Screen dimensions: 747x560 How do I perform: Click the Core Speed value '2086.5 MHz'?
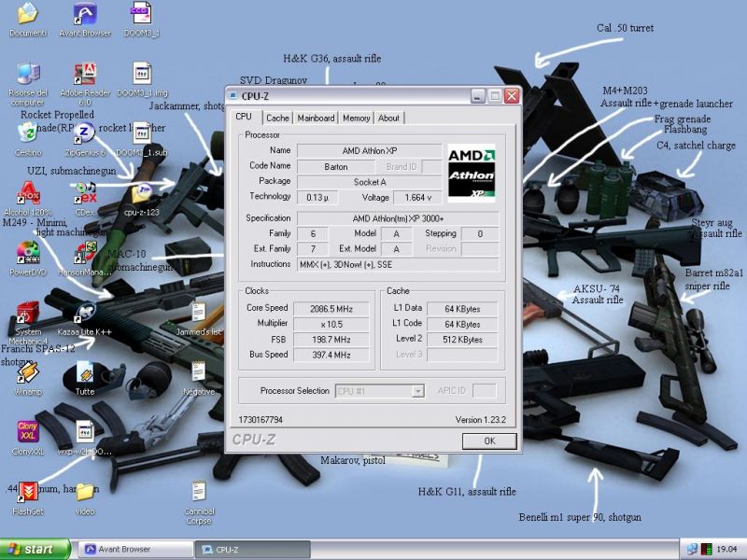point(331,309)
